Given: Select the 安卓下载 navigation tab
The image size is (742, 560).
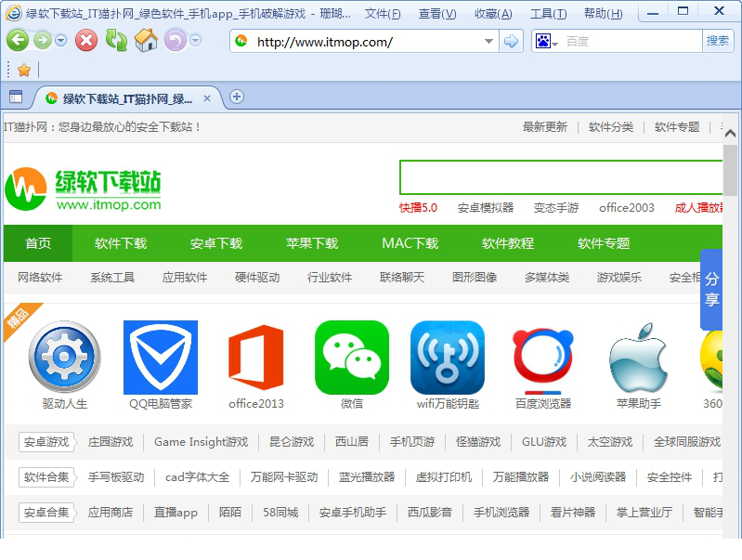Looking at the screenshot, I should tap(216, 243).
